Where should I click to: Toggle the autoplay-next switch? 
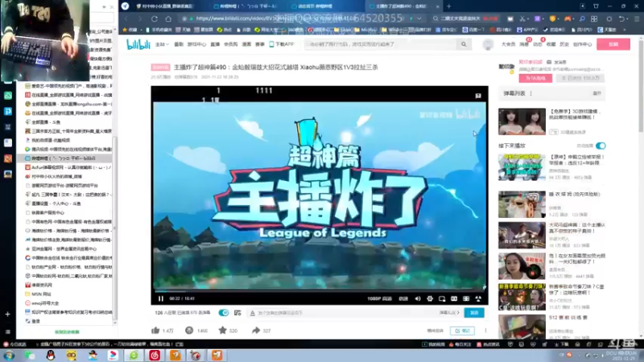[x=601, y=146]
